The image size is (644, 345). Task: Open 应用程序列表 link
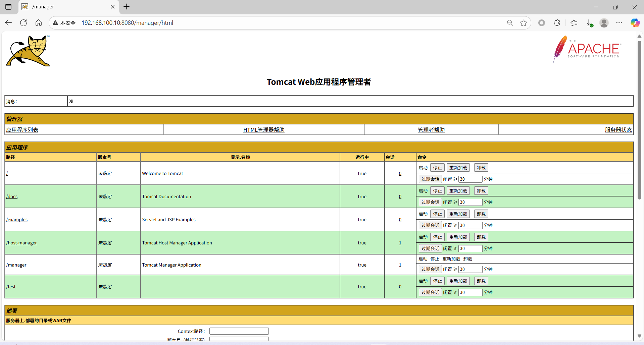click(22, 130)
